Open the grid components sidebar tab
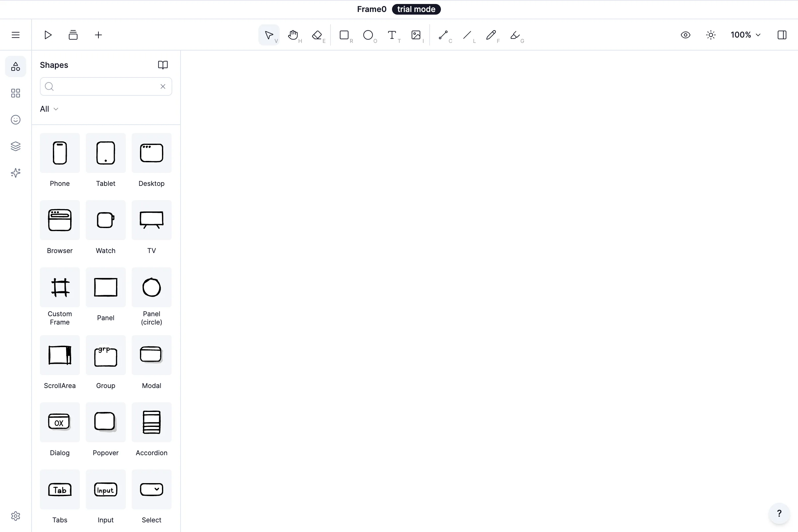Screen dimensions: 798x532 (16, 93)
